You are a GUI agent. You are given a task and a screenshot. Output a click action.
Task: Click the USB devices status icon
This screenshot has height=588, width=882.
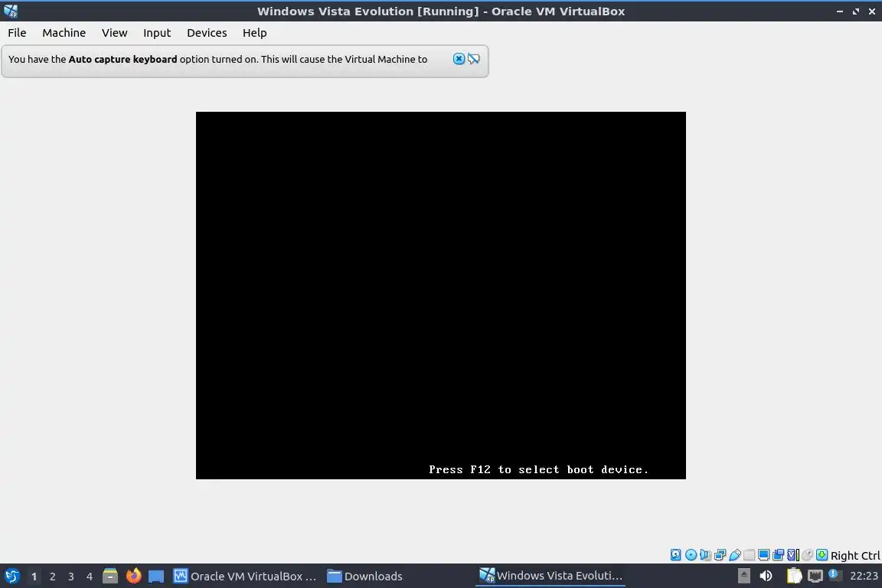pos(735,555)
